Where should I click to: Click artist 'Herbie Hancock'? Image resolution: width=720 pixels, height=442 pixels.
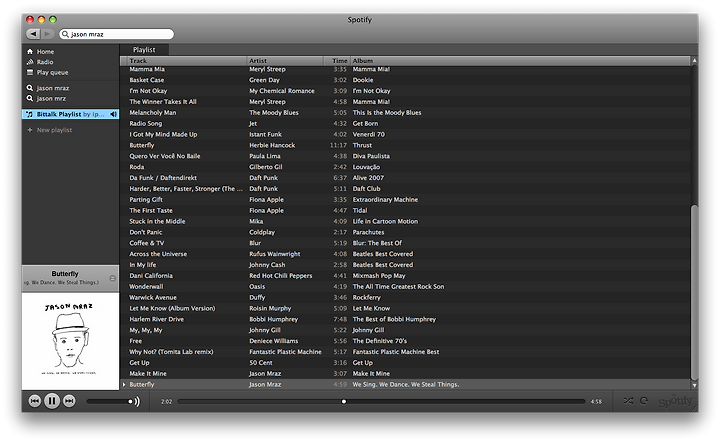coord(272,145)
